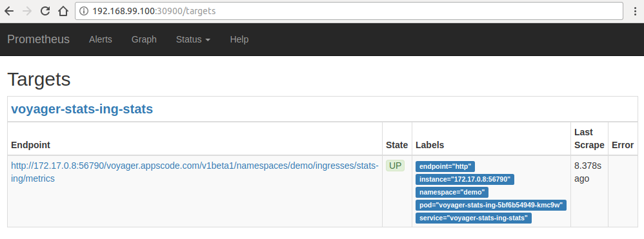Click the Prometheus brand logo text
The width and height of the screenshot is (644, 239).
pos(38,39)
